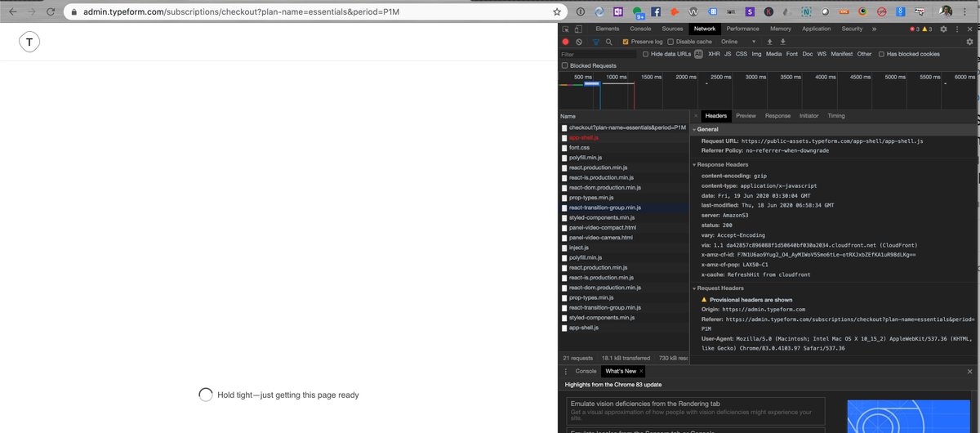This screenshot has height=433, width=980.
Task: Show the Response tab for the request
Action: (777, 116)
